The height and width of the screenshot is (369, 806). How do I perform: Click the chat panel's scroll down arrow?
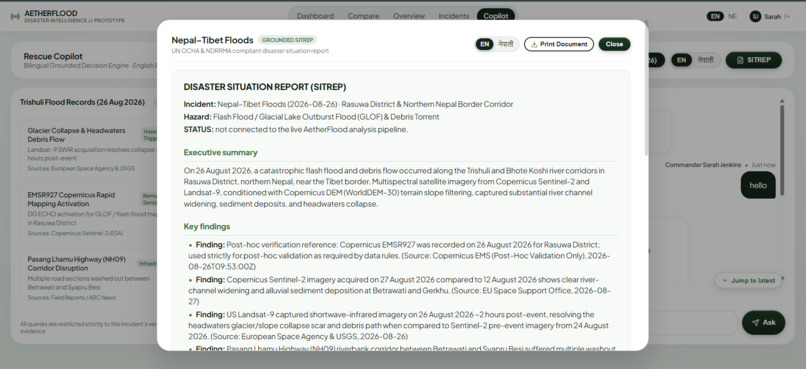click(x=782, y=279)
